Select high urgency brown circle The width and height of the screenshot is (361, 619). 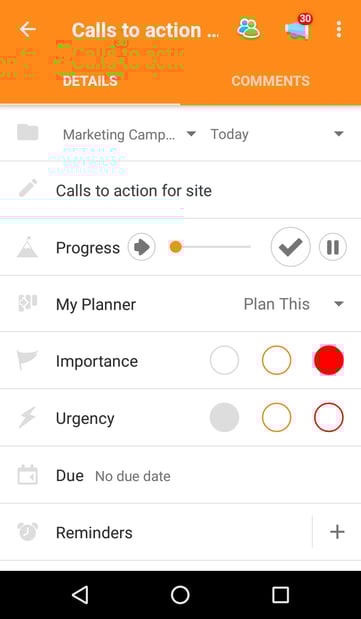329,417
